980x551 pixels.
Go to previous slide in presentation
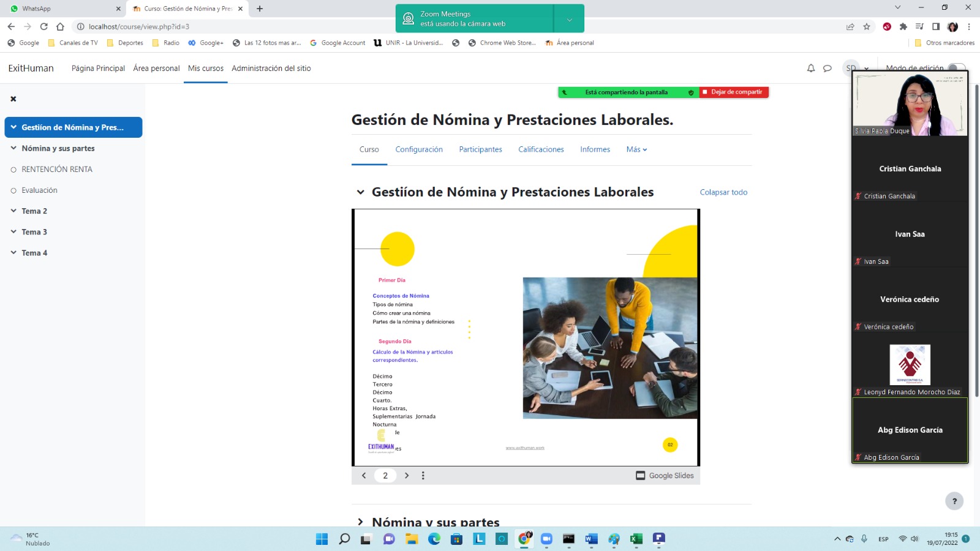(x=364, y=476)
